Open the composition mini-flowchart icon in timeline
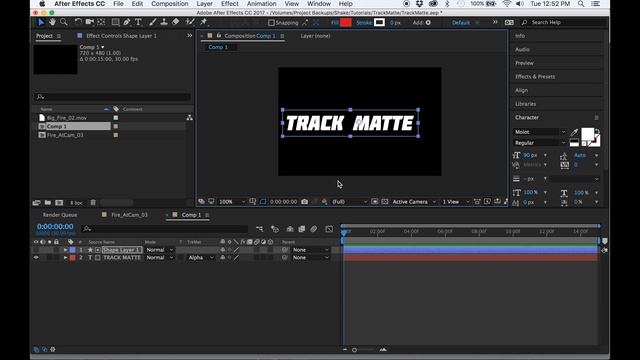 tap(260, 229)
